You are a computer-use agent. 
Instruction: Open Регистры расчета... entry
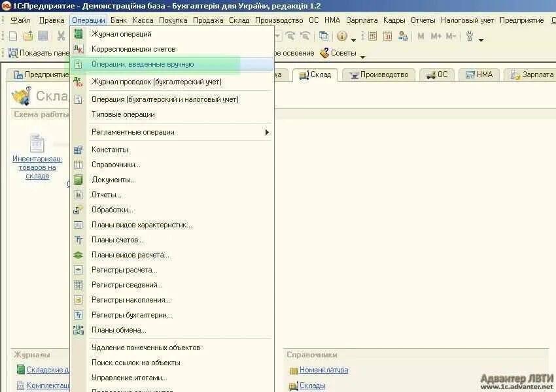(172, 270)
